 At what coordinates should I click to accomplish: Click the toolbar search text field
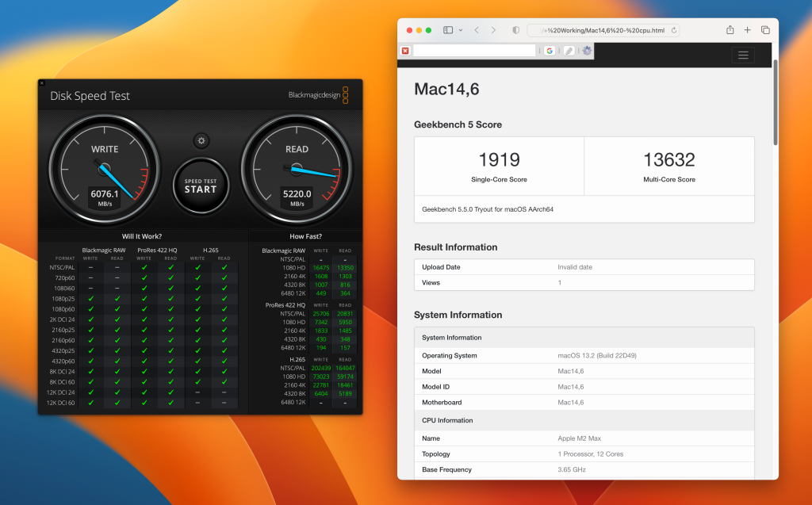click(x=474, y=50)
